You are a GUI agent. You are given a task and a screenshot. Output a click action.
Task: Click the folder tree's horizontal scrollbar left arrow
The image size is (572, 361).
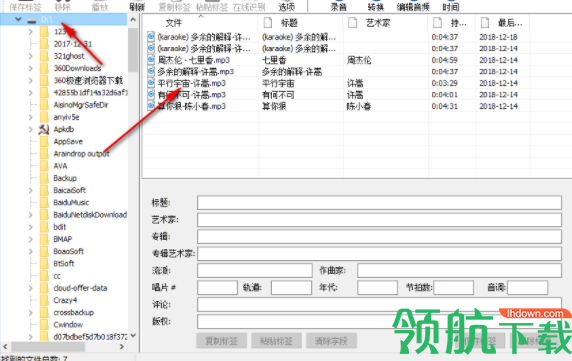coord(5,347)
